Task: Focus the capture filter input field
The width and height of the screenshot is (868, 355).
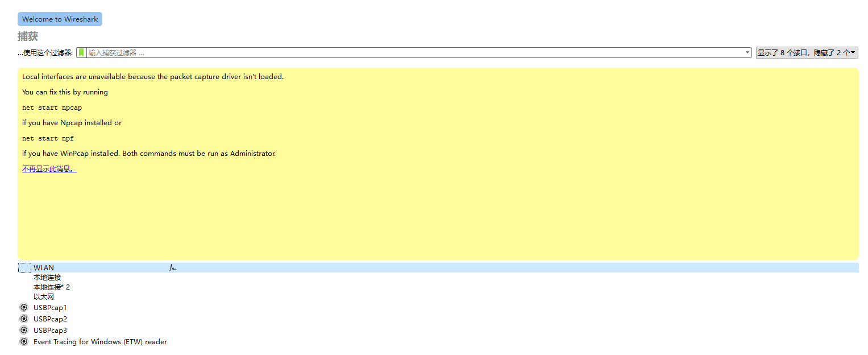Action: coord(415,52)
